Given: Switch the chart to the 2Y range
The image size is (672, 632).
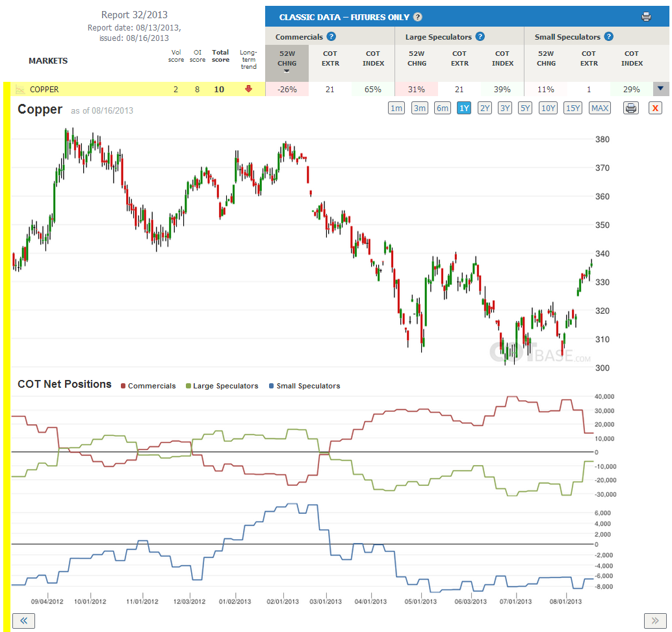Looking at the screenshot, I should pos(485,108).
